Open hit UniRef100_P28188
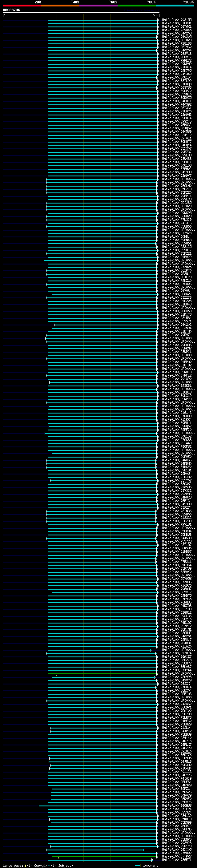The height and width of the screenshot is (868, 197). pyautogui.click(x=177, y=44)
